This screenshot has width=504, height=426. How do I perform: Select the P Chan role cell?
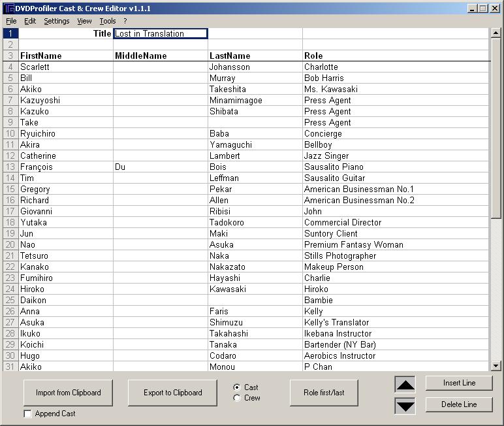point(396,367)
